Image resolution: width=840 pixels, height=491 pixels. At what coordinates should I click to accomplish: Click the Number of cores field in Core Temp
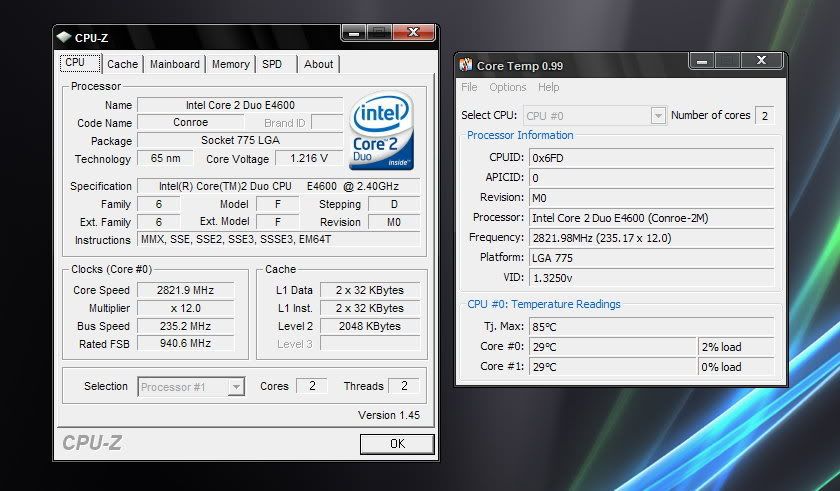click(764, 116)
